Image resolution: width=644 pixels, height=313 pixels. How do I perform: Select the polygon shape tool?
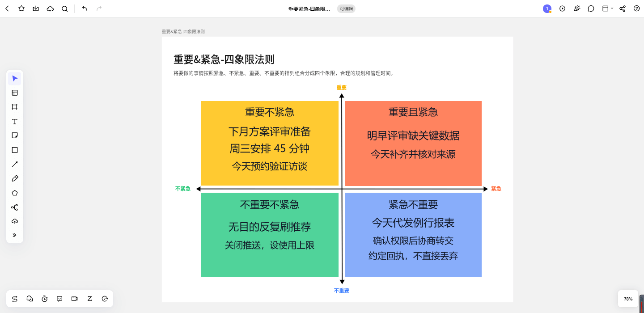point(15,193)
